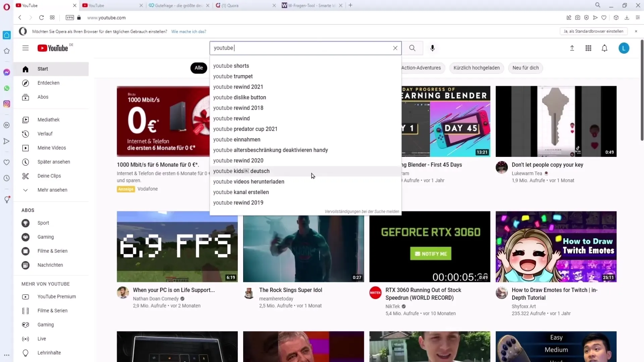Click the magnifier search button
Viewport: 644px width, 362px height.
(412, 48)
